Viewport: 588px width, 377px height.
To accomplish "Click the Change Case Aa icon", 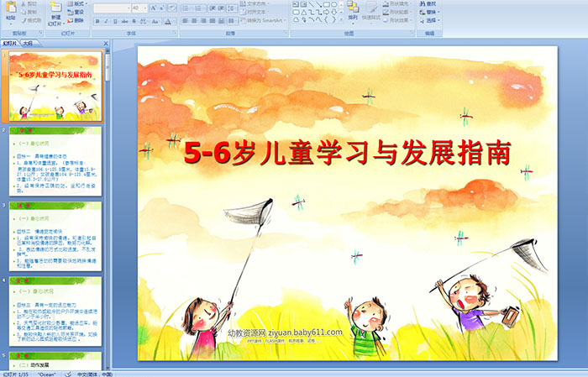I will click(x=155, y=21).
